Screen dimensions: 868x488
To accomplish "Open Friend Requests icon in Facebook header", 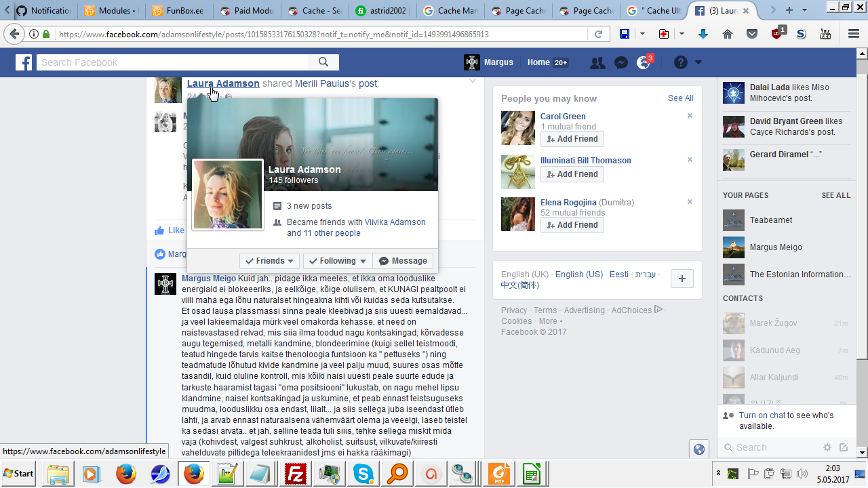I will (x=597, y=62).
